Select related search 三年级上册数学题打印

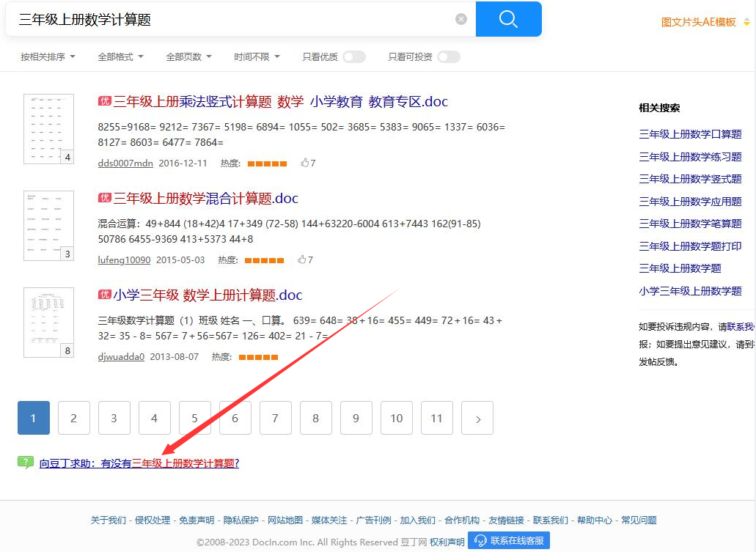tap(690, 246)
